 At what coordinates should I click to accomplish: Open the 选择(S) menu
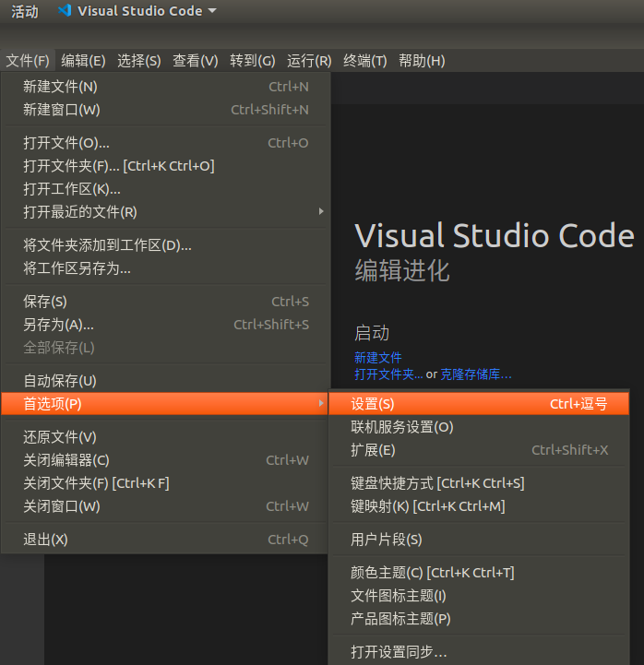coord(139,61)
